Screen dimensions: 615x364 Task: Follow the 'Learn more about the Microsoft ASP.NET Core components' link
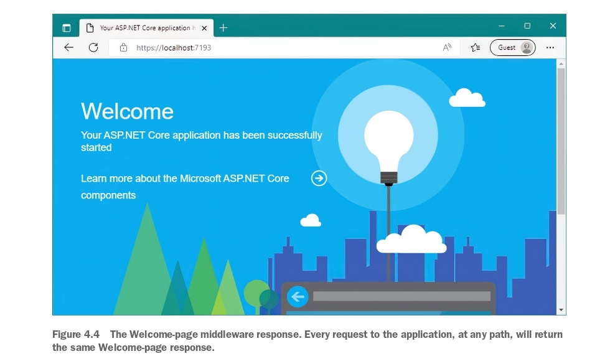(185, 187)
